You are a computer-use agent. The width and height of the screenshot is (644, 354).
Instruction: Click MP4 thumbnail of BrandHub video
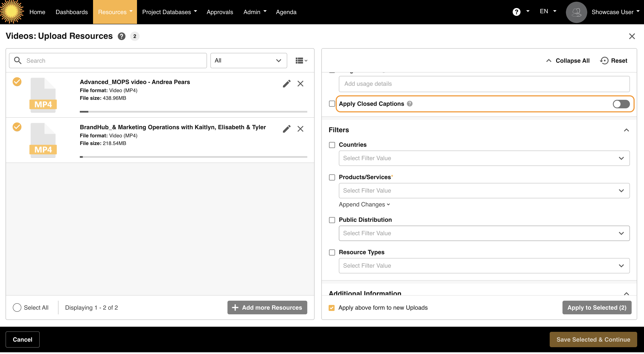click(43, 140)
